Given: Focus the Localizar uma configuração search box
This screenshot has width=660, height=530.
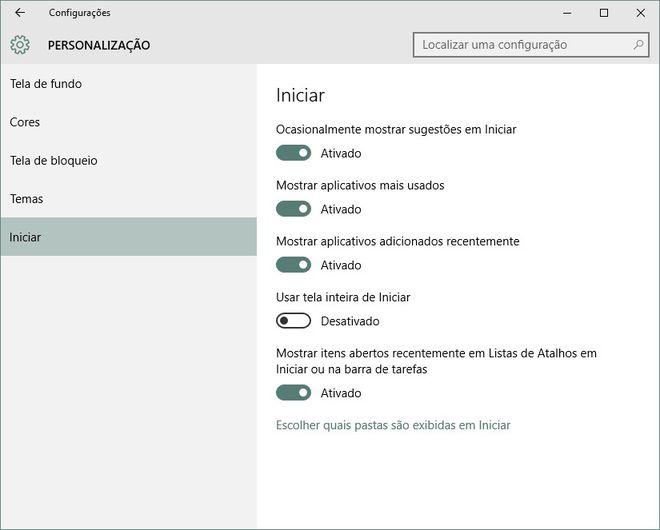Looking at the screenshot, I should click(531, 45).
